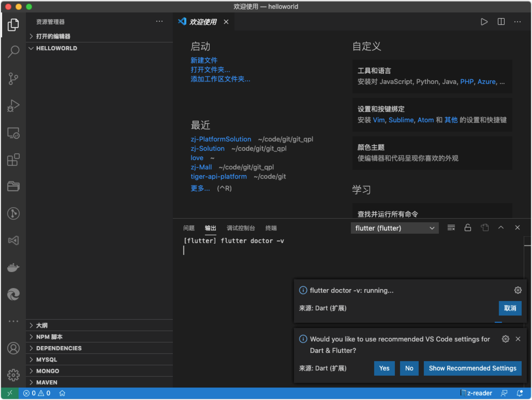The image size is (532, 400).
Task: Open 工具和语言 customization card
Action: click(x=432, y=76)
